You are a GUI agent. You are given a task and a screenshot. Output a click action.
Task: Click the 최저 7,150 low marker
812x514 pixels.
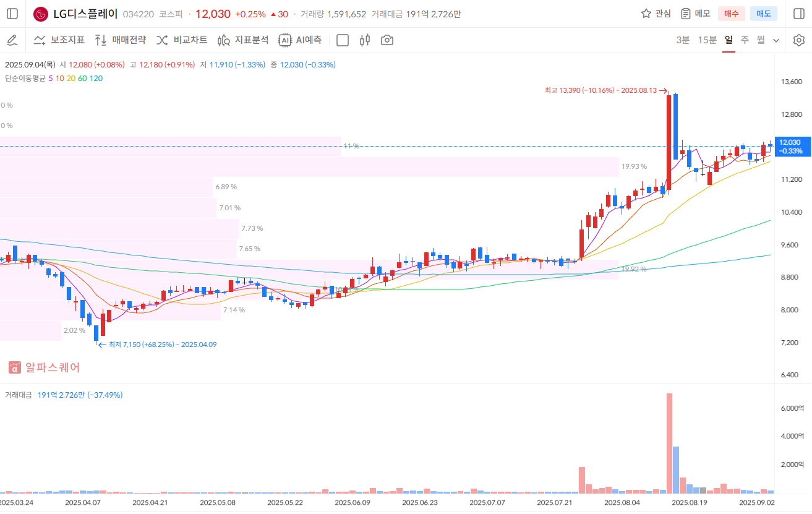158,345
